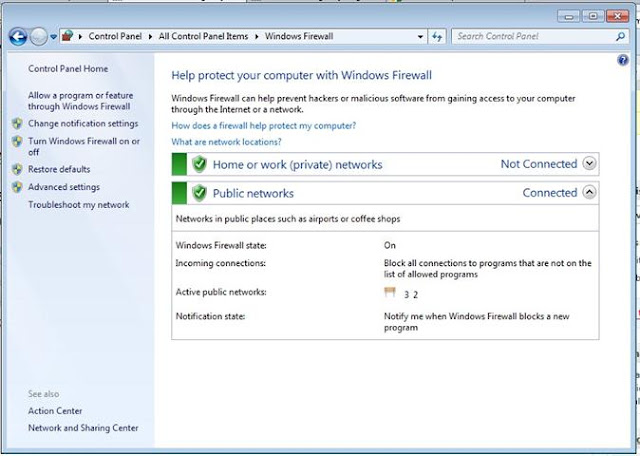Click green shield on Public networks
Screen dimensions: 640x456
200,193
